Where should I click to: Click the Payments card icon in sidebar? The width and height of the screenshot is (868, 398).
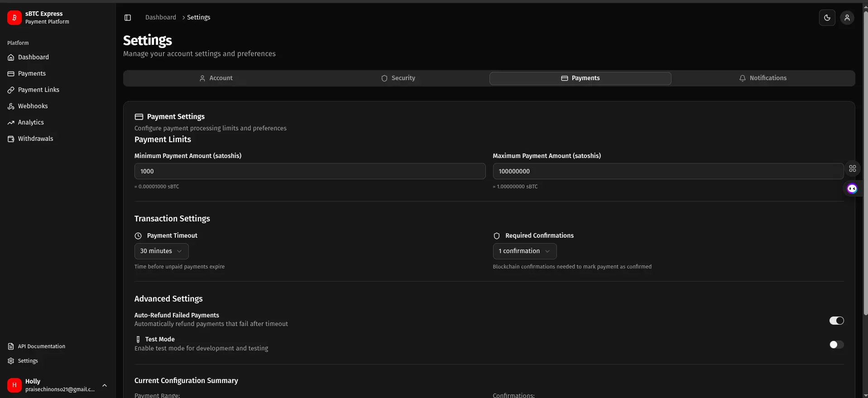pyautogui.click(x=11, y=74)
